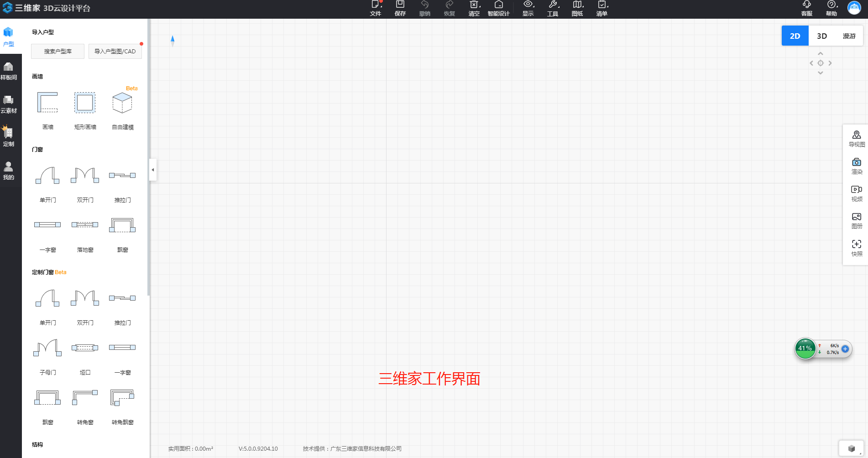Select the 转角飘窗 corner bay window tool
The image size is (868, 458).
(122, 406)
